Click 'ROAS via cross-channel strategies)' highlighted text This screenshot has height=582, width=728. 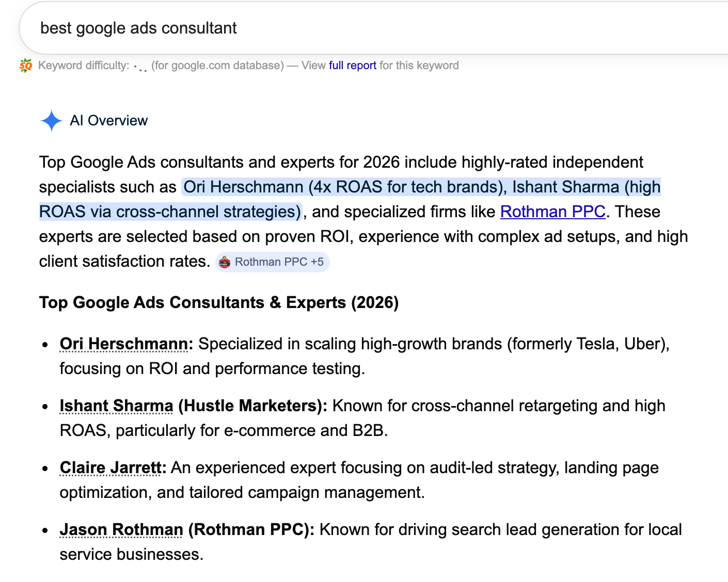click(170, 212)
